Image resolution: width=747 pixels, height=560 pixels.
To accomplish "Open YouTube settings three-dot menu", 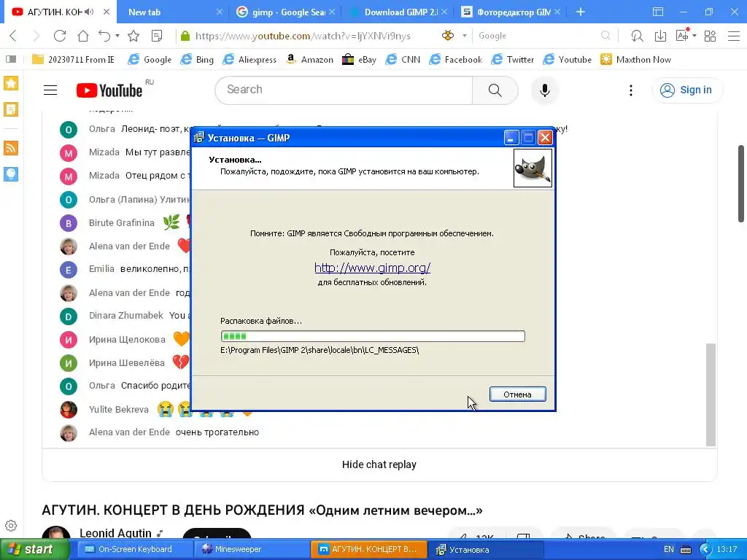I will (631, 90).
